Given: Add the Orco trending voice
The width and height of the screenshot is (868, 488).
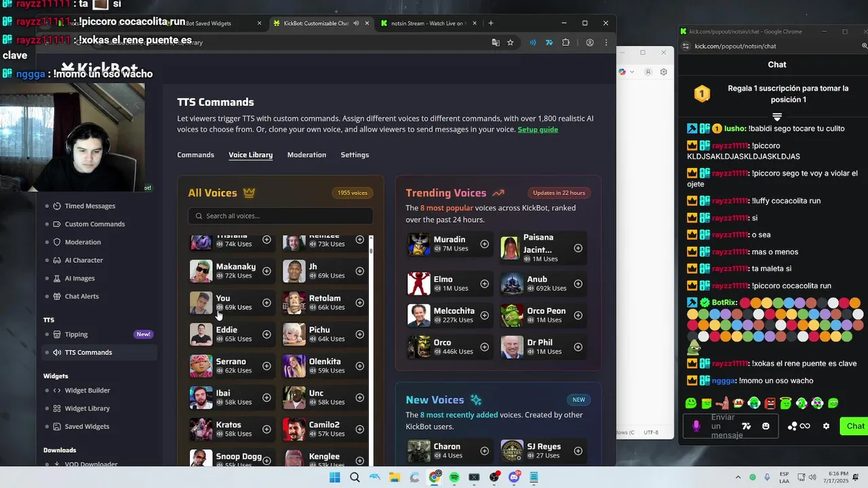Looking at the screenshot, I should [x=484, y=347].
